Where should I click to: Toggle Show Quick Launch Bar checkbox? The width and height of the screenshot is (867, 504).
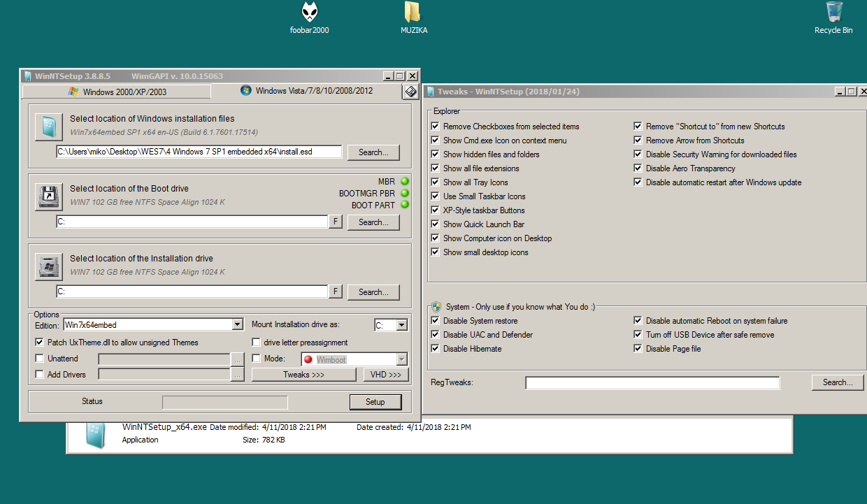pos(436,224)
